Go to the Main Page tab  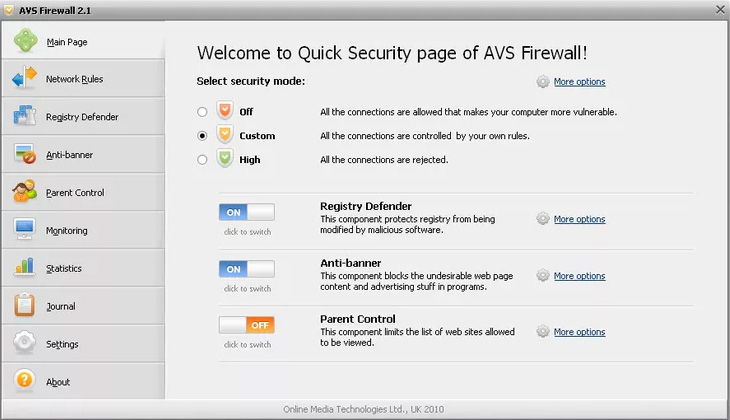coord(83,41)
